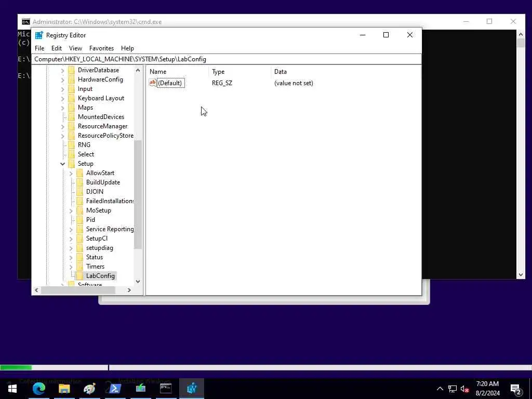Select the Keyboard Layout key
532x399 pixels.
click(x=101, y=98)
